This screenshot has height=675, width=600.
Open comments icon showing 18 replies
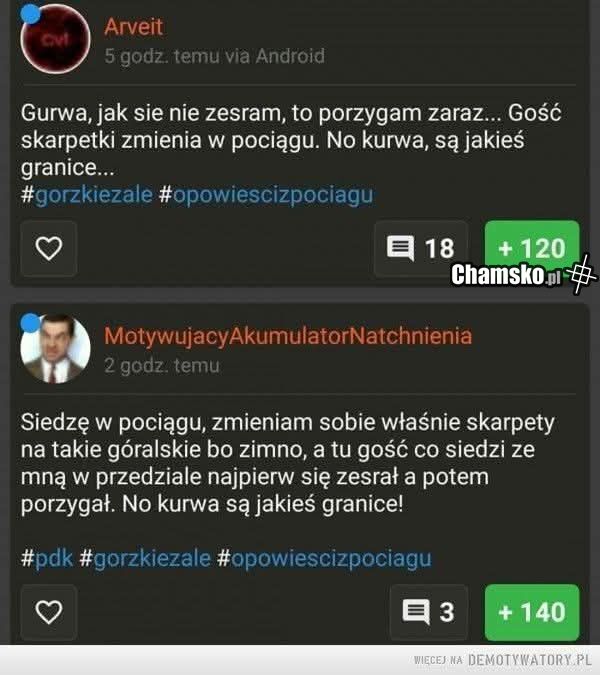click(421, 248)
